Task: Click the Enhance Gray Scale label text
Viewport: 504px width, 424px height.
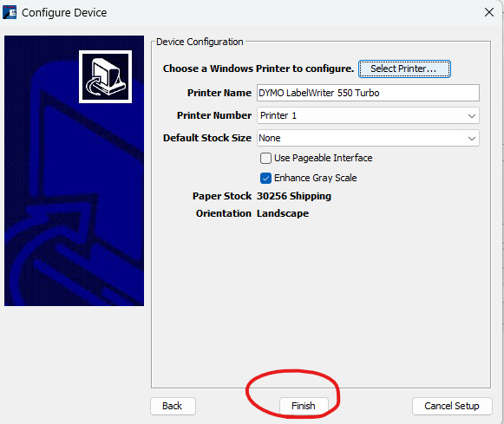Action: tap(315, 178)
